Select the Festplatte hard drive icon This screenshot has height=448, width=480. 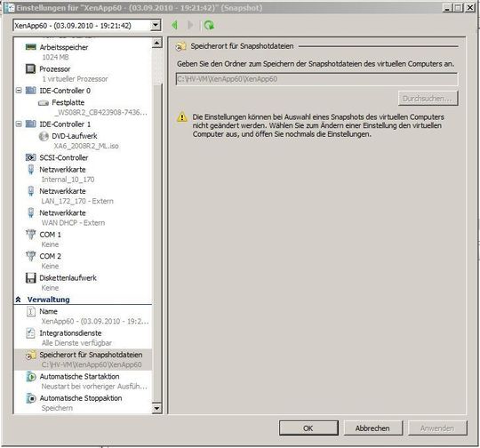point(44,103)
